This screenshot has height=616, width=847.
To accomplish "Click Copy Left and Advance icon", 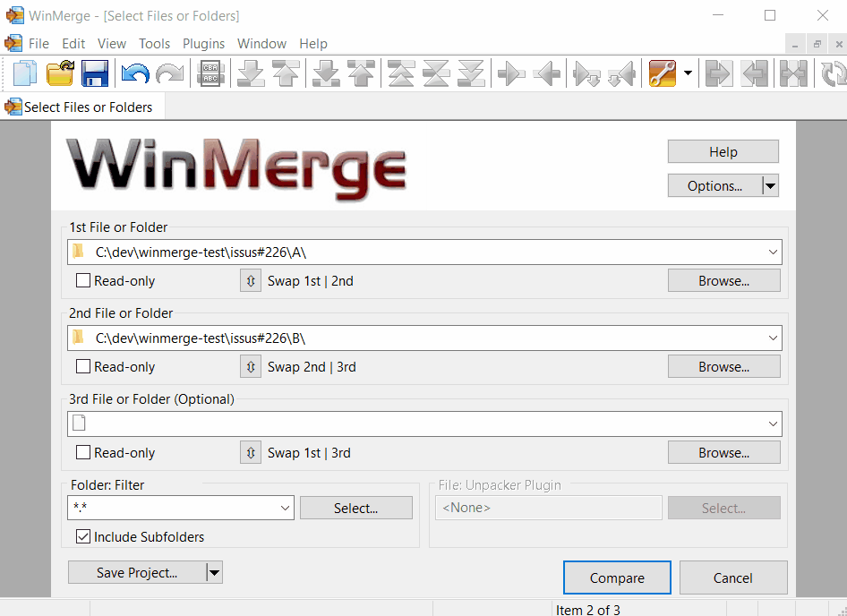I will [x=621, y=73].
